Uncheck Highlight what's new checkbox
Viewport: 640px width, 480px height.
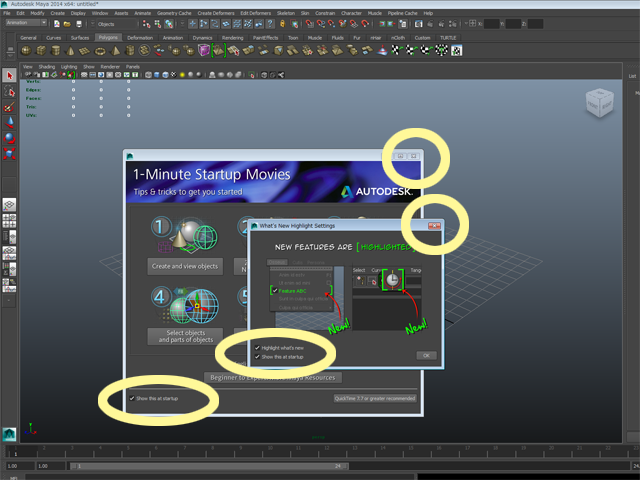pyautogui.click(x=257, y=348)
